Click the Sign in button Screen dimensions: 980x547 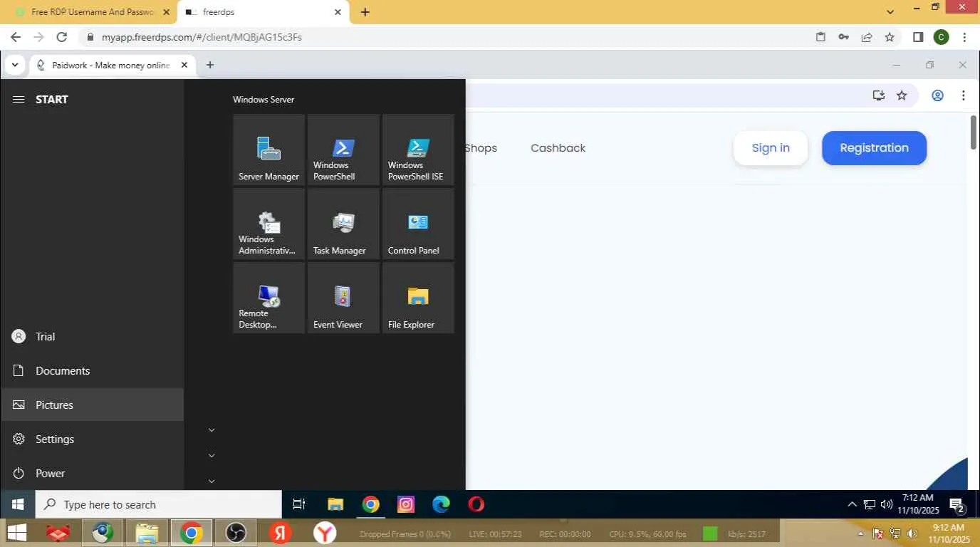[771, 148]
